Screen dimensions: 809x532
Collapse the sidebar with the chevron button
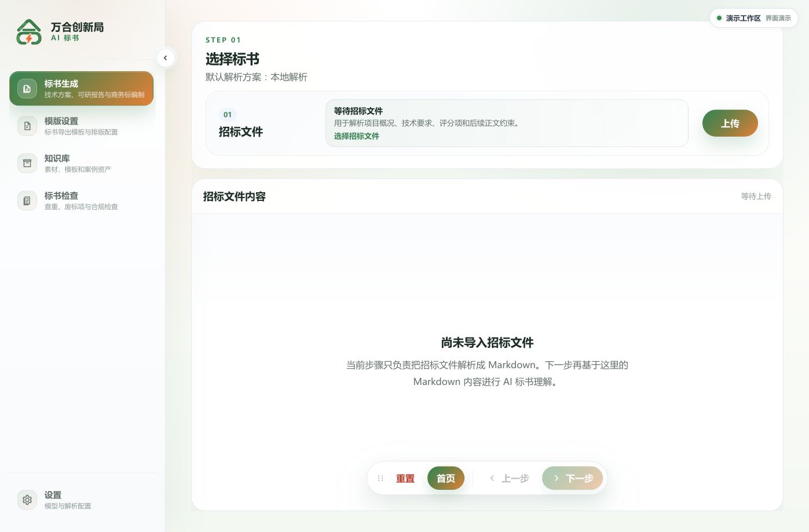point(166,58)
